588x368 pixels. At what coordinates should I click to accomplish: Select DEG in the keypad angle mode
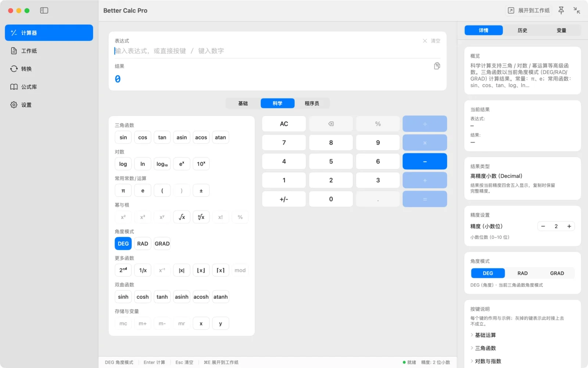[x=123, y=244]
